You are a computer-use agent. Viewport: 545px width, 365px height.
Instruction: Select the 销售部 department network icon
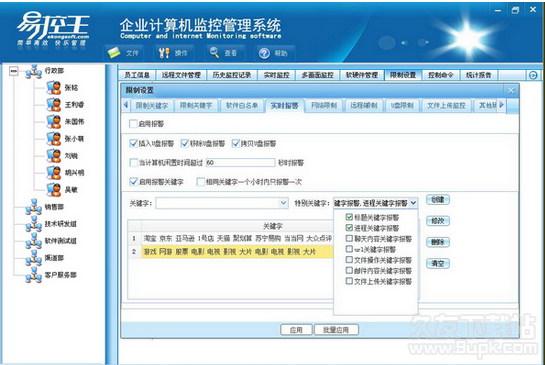[34, 207]
